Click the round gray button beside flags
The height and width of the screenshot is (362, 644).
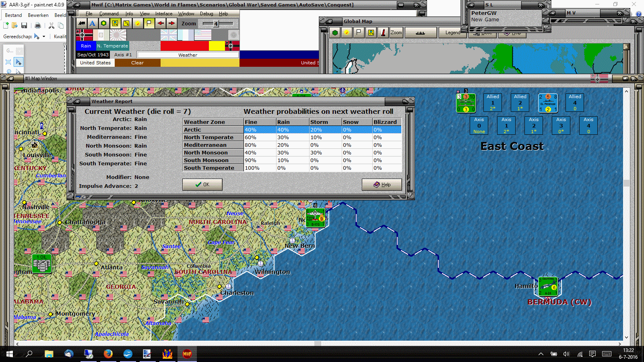(233, 35)
